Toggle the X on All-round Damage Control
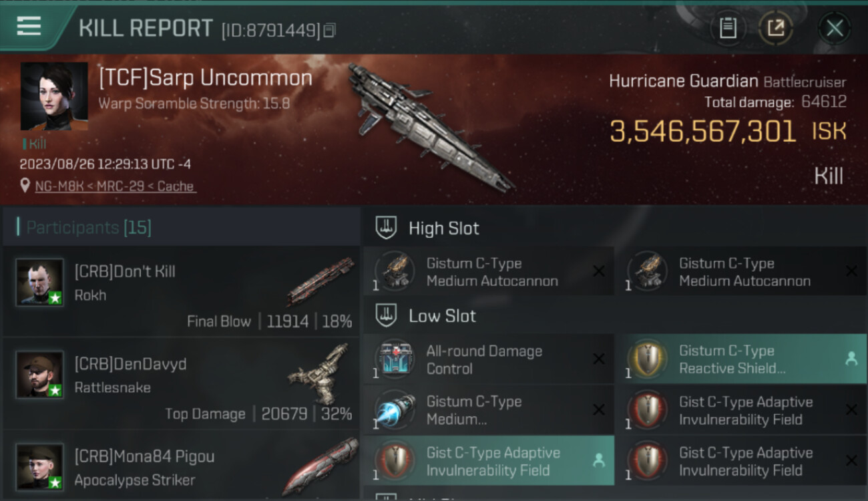This screenshot has height=501, width=868. click(x=599, y=359)
